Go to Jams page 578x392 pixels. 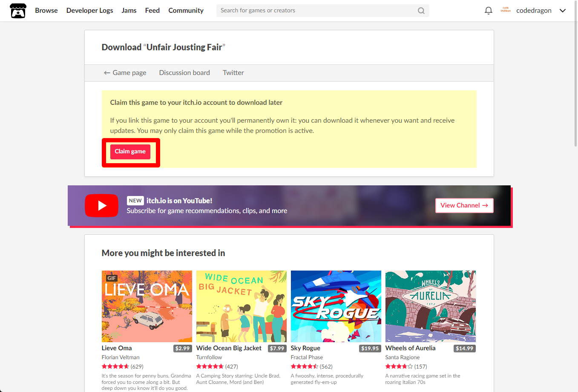[129, 11]
